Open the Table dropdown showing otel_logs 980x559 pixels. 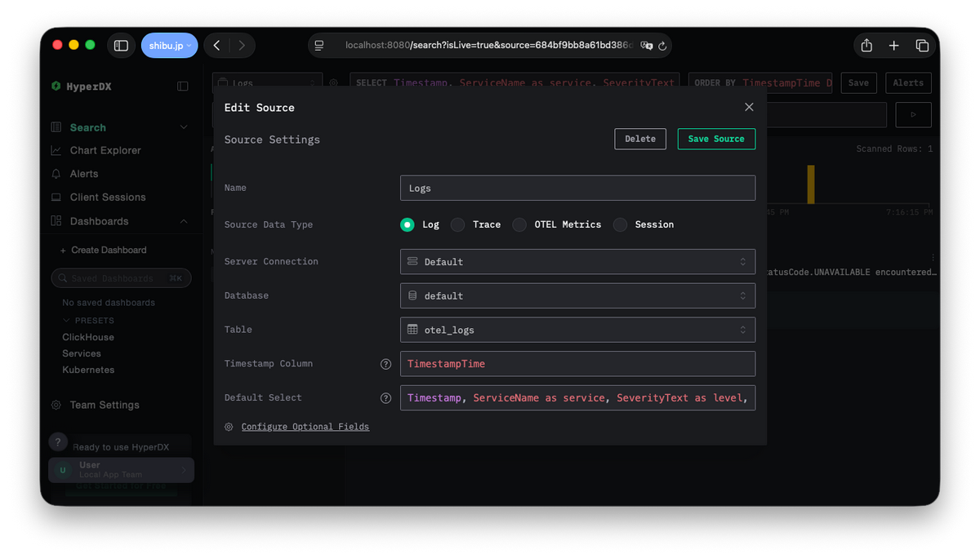[x=577, y=330]
